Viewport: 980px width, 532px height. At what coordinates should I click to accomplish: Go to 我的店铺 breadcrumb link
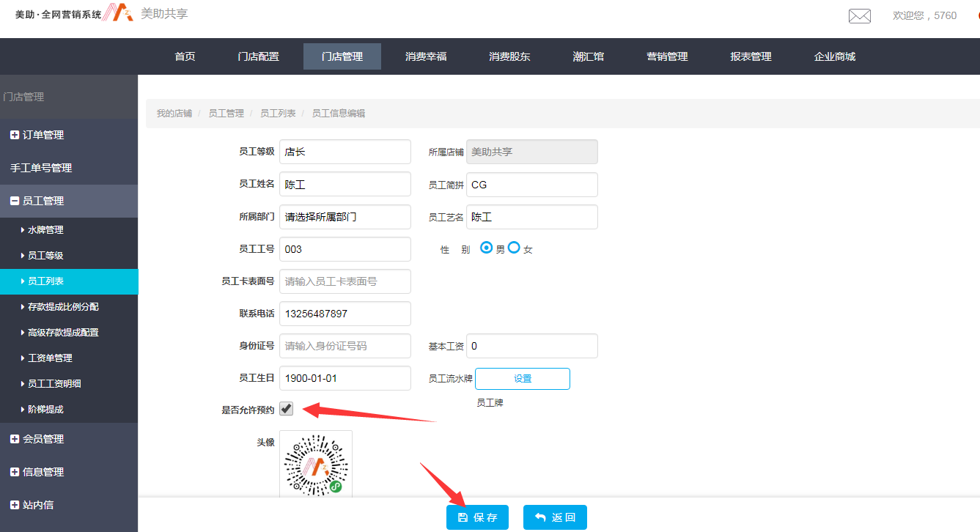[x=174, y=114]
